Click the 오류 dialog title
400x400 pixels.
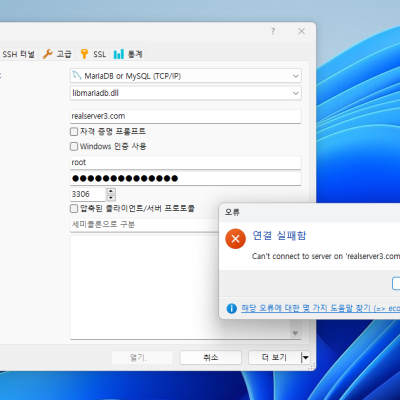[x=232, y=212]
